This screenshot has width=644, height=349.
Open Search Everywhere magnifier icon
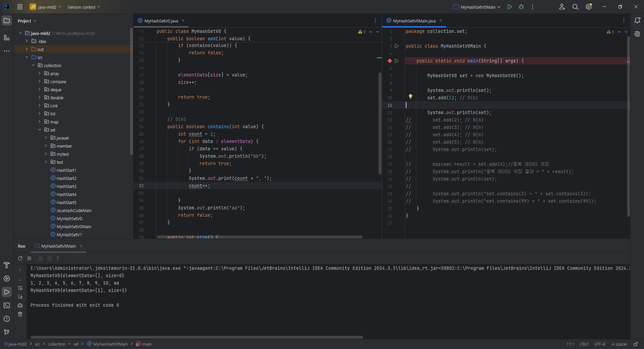[575, 7]
